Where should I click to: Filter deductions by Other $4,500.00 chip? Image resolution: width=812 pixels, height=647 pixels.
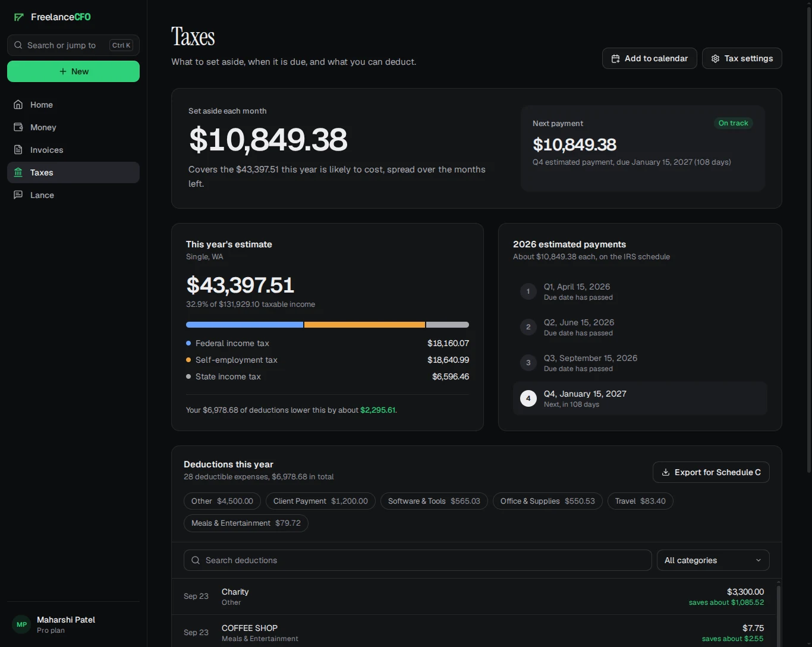click(222, 501)
